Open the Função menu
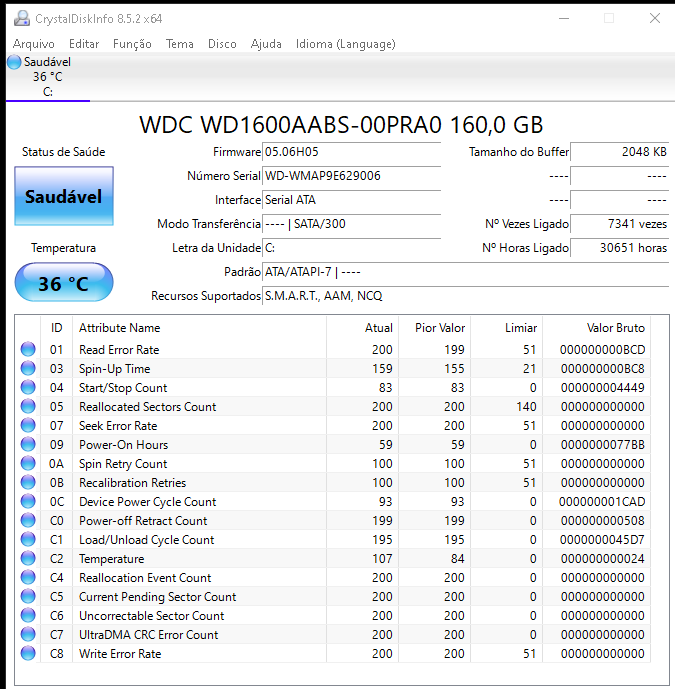Screen dimensions: 675x689 132,44
